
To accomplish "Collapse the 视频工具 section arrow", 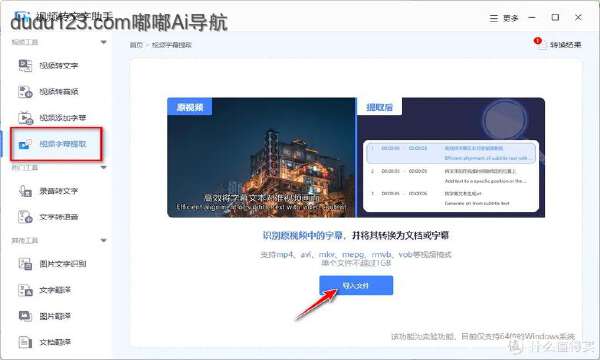I will tap(103, 42).
